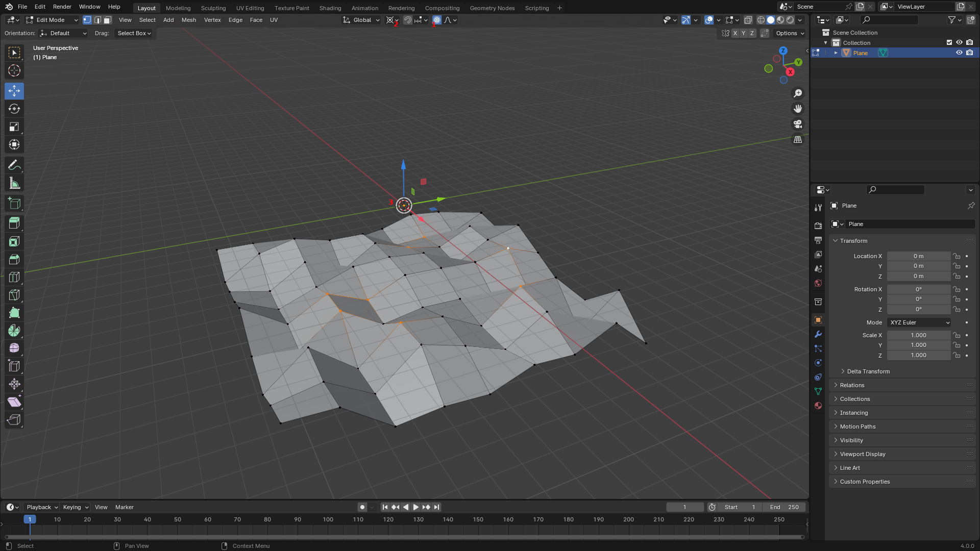Image resolution: width=980 pixels, height=551 pixels.
Task: Select the Bevel tool
Action: pyautogui.click(x=14, y=259)
